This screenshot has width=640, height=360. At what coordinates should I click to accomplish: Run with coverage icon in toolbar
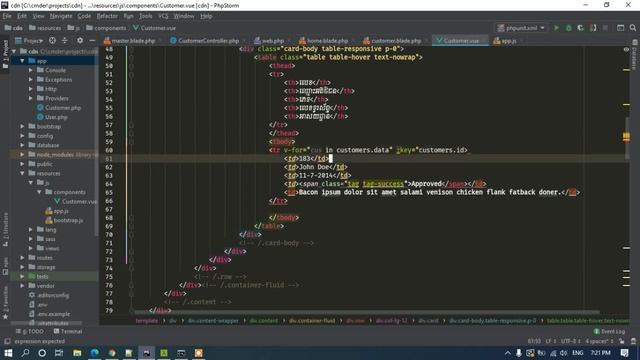(580, 28)
